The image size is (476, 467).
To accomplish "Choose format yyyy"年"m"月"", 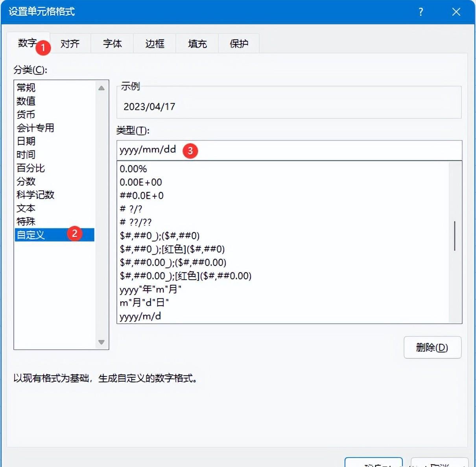I will click(x=283, y=289).
